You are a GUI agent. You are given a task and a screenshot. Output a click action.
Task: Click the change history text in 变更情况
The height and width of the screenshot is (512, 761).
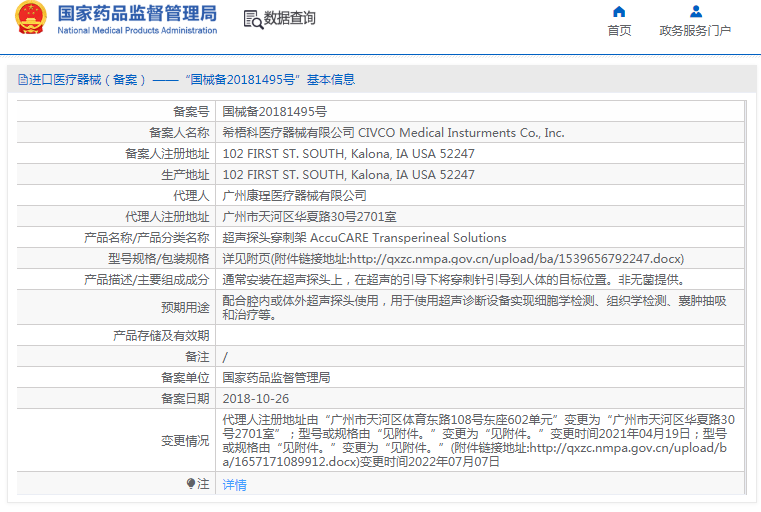click(479, 441)
